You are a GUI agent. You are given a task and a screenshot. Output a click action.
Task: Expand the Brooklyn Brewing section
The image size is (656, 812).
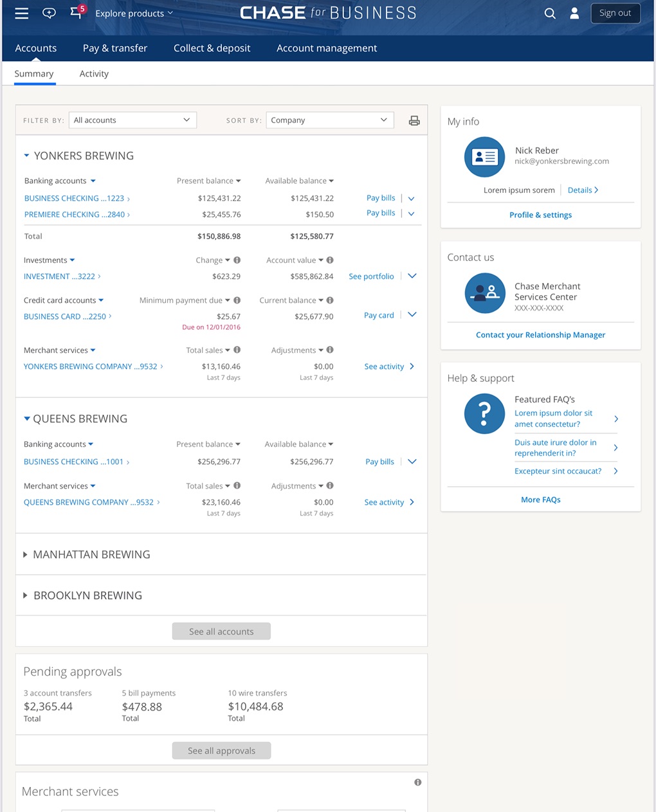[x=25, y=595]
